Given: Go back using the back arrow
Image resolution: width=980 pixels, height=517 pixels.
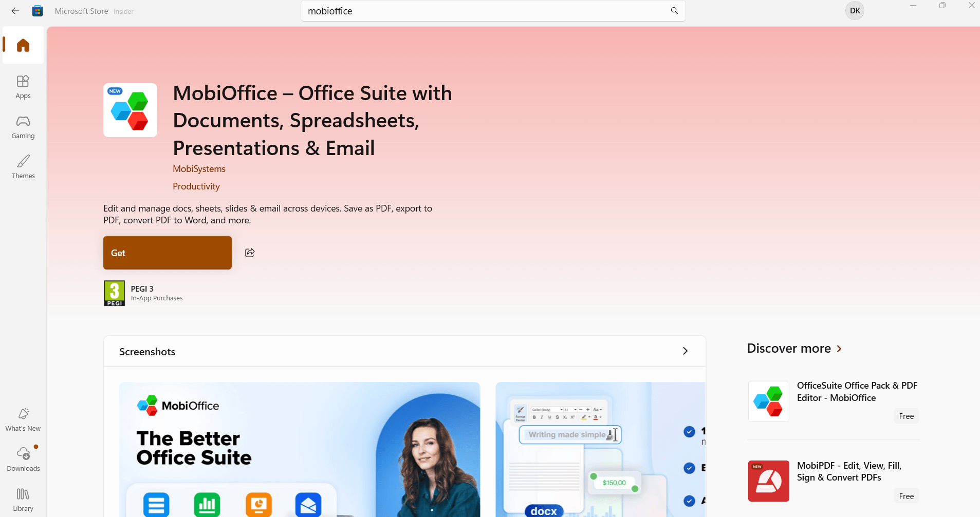Looking at the screenshot, I should (15, 11).
